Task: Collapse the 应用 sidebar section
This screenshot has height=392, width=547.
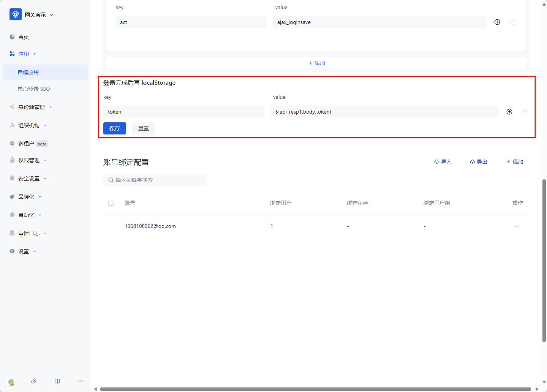Action: click(x=24, y=54)
